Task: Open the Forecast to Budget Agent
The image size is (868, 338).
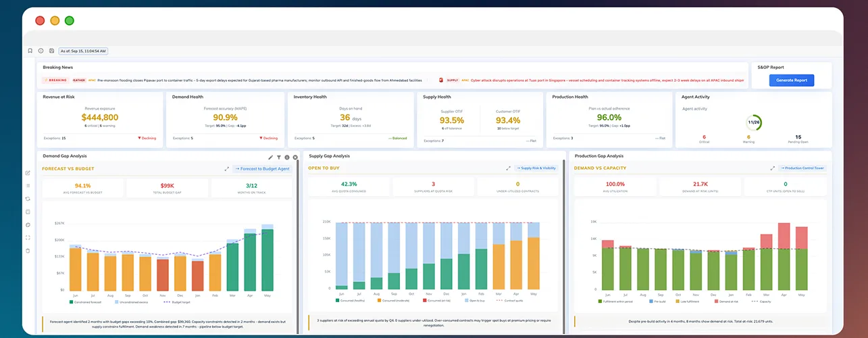Action: click(262, 168)
